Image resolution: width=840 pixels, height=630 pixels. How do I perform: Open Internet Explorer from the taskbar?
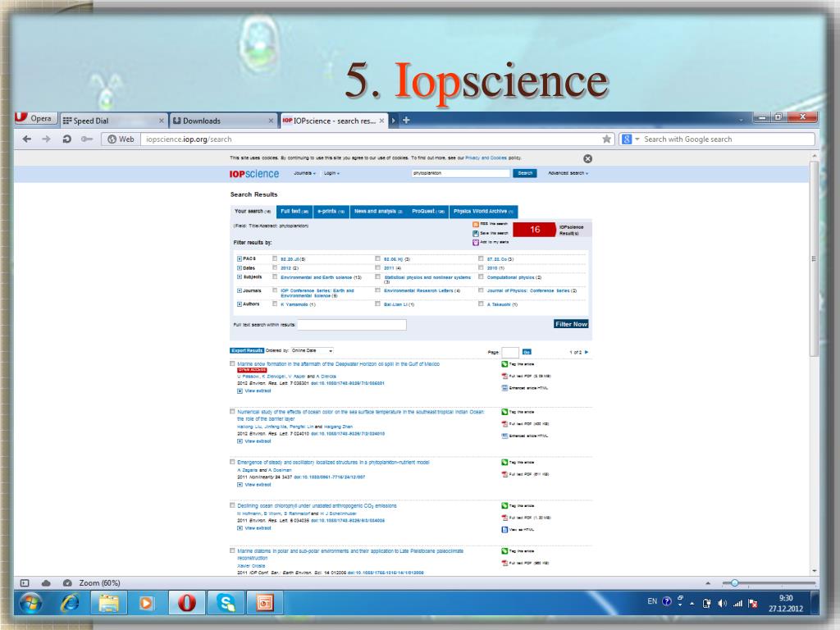pyautogui.click(x=70, y=603)
